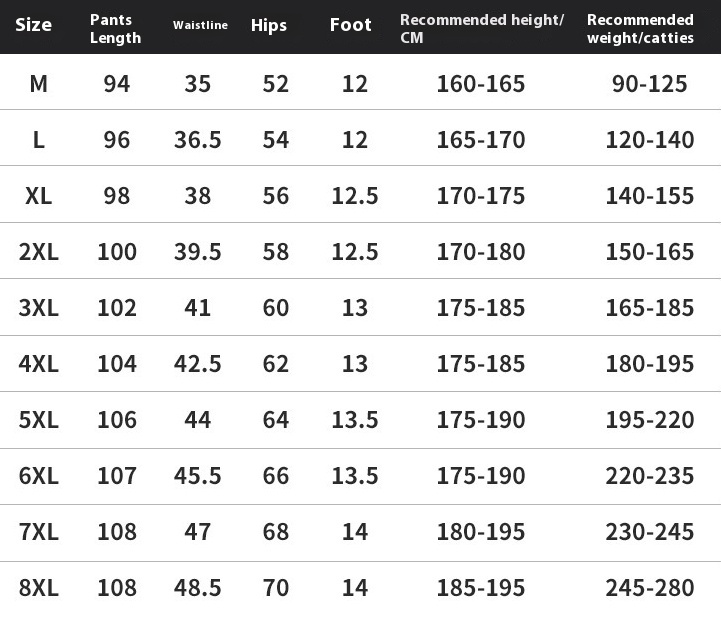721x617 pixels.
Task: Click the 245-280 recommended weight cell
Action: point(649,588)
